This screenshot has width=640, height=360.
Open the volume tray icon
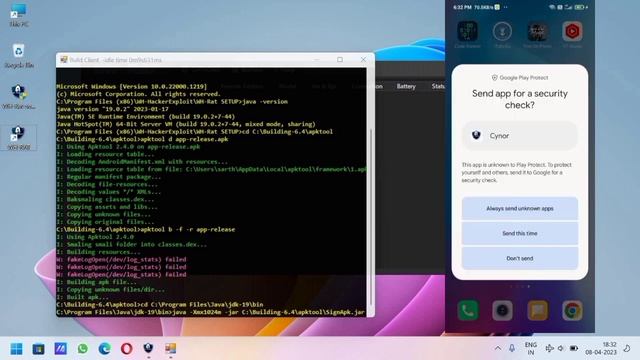pos(561,348)
